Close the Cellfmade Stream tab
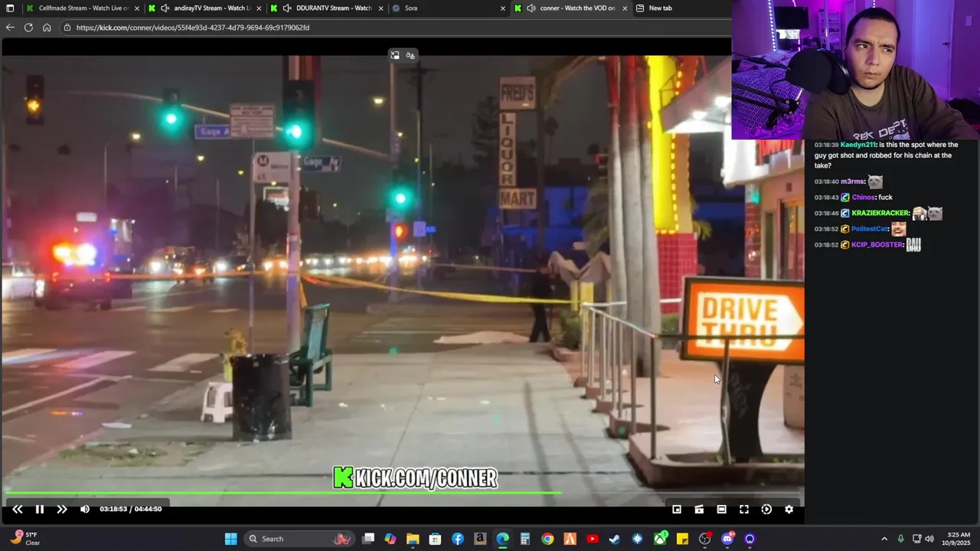 click(137, 8)
